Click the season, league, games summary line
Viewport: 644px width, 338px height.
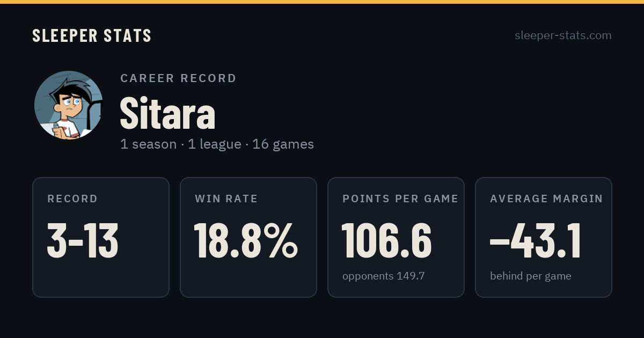click(217, 144)
